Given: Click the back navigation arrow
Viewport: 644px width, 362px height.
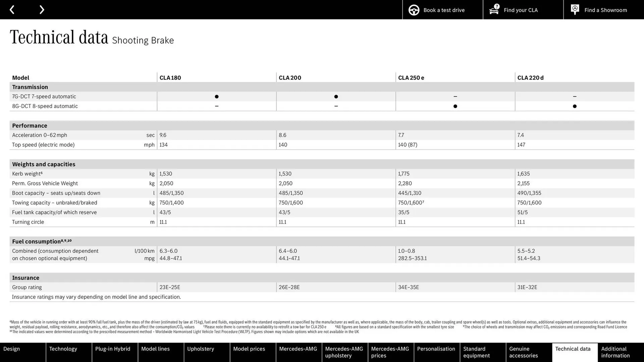Looking at the screenshot, I should click(12, 9).
